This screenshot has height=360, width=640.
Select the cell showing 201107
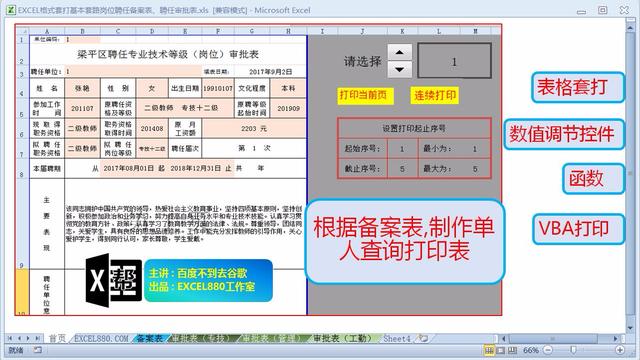82,109
